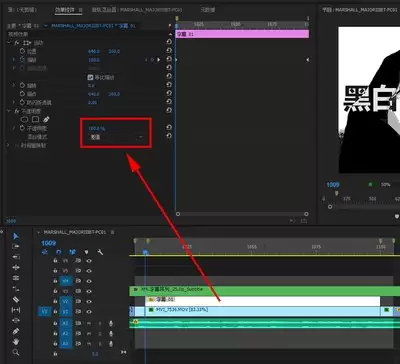The height and width of the screenshot is (364, 400).
Task: Solo audio track A2
Action: pyautogui.click(x=100, y=334)
